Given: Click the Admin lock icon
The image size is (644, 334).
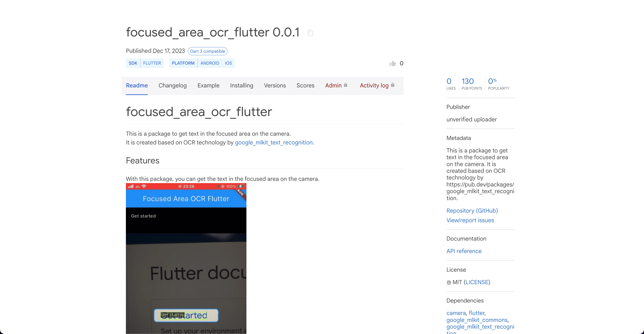Looking at the screenshot, I should coord(346,85).
